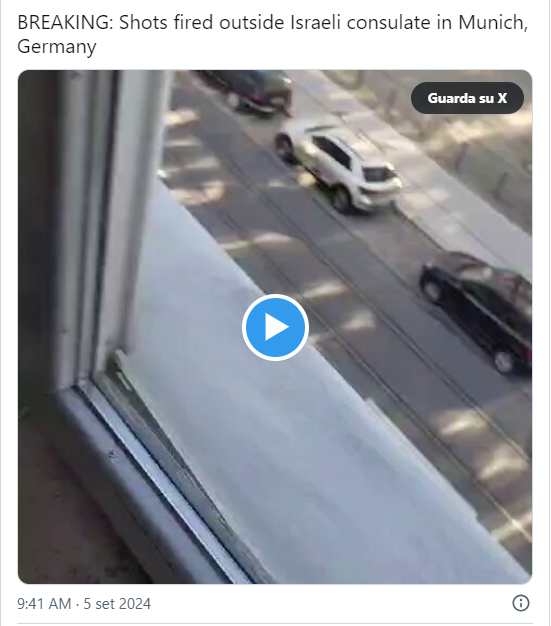Click the word Munich in the tweet
The width and height of the screenshot is (551, 626).
pyautogui.click(x=493, y=23)
